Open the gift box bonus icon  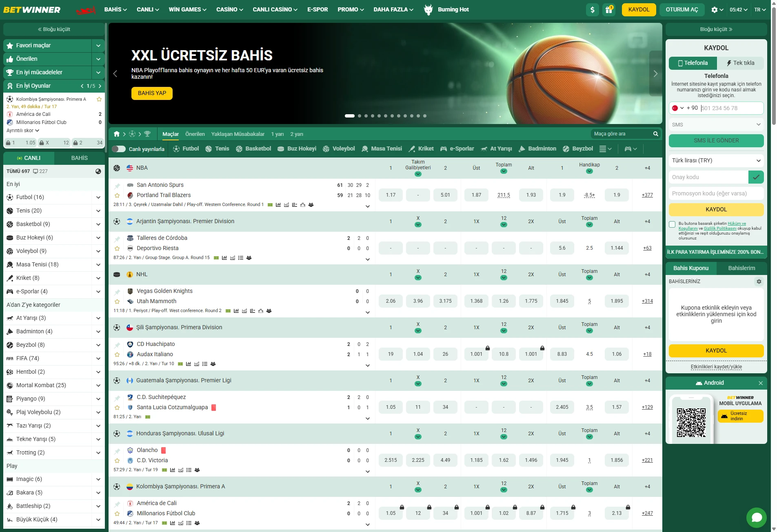608,9
